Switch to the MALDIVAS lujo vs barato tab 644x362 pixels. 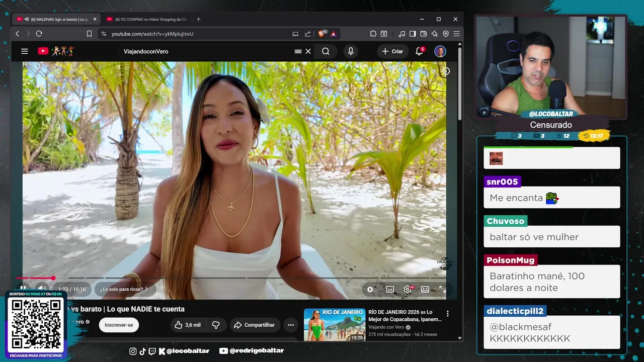56,19
